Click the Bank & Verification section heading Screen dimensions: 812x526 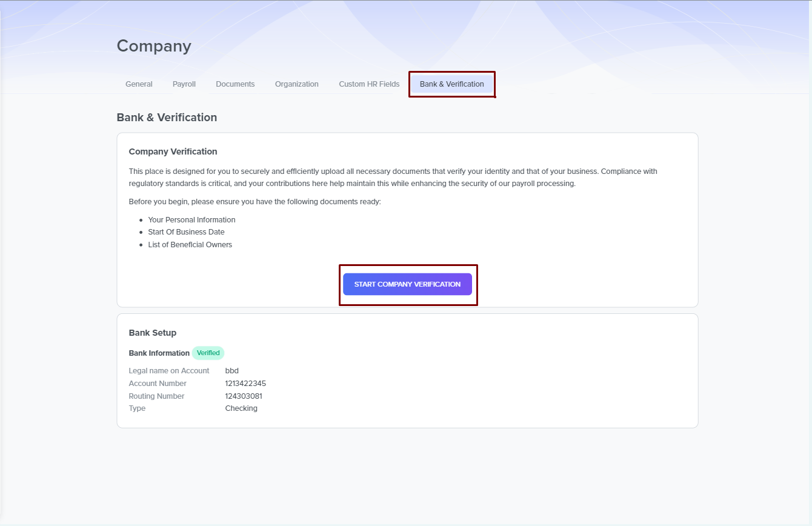[x=167, y=118]
